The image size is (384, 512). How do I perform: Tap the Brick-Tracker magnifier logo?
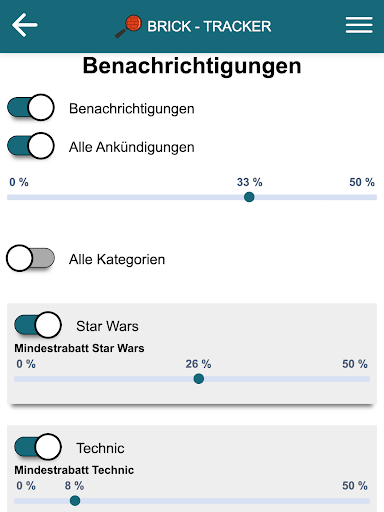click(128, 26)
